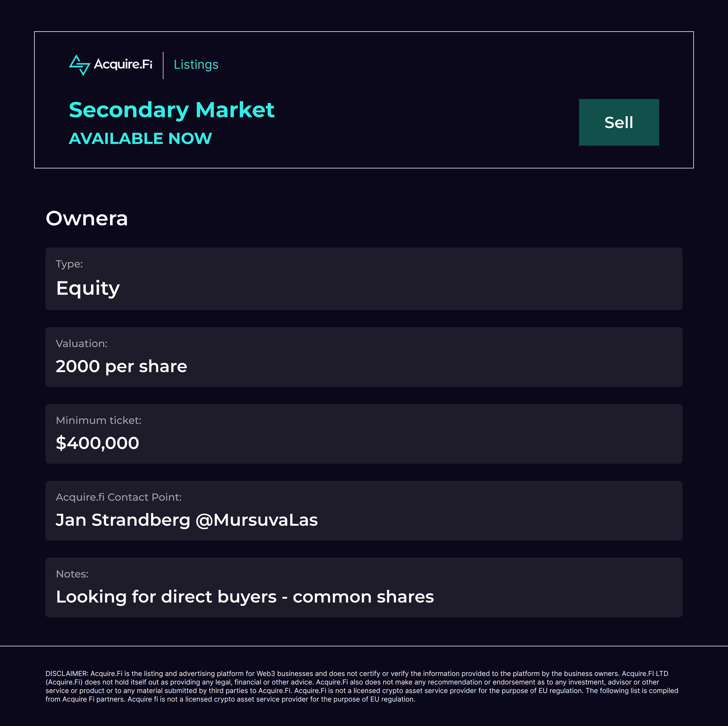Click the Acquire.Fi triangular logo icon
Screen dimensions: 728x726
[79, 65]
